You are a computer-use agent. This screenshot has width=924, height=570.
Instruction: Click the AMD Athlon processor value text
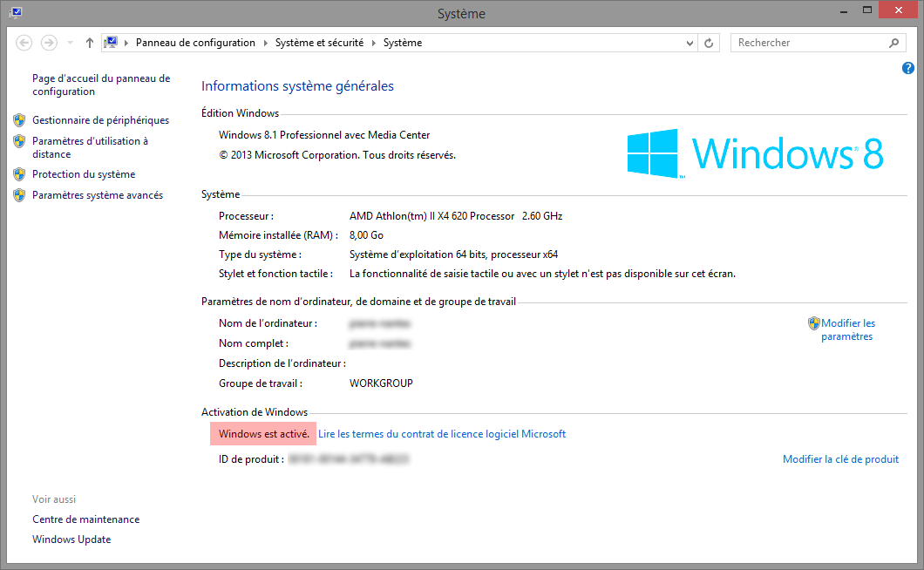(456, 216)
